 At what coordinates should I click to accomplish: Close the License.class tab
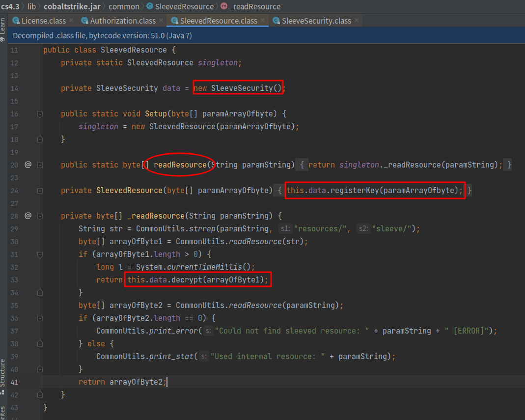[71, 21]
